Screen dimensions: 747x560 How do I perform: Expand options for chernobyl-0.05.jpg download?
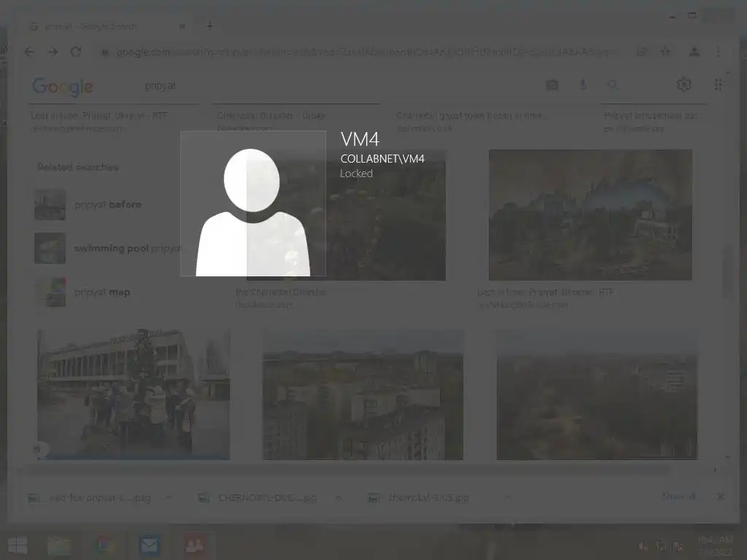pyautogui.click(x=508, y=497)
